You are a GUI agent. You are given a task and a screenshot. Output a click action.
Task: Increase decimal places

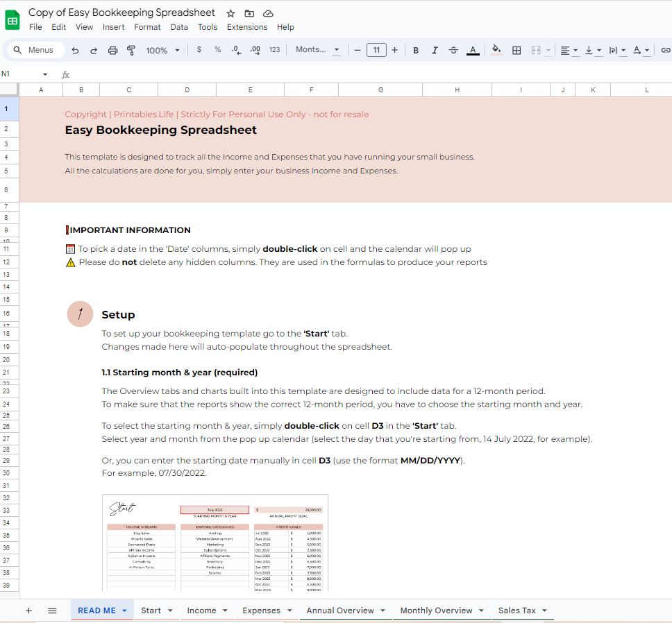coord(255,50)
